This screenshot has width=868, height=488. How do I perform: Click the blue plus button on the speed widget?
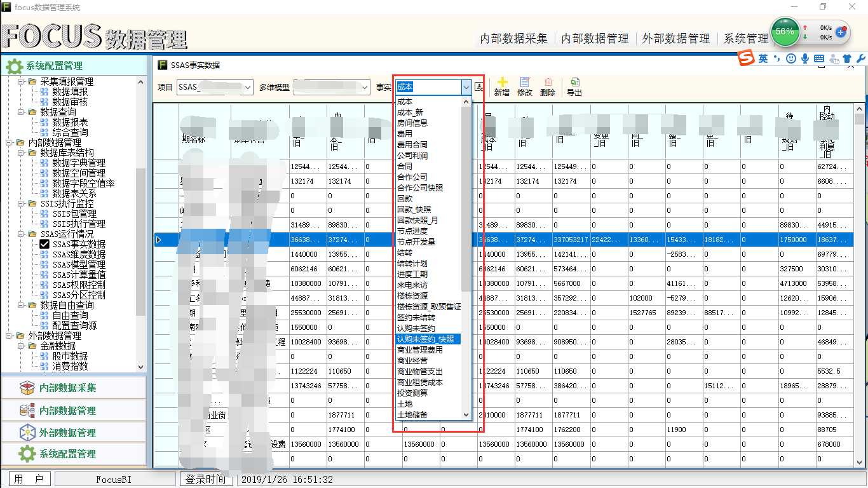[x=841, y=32]
